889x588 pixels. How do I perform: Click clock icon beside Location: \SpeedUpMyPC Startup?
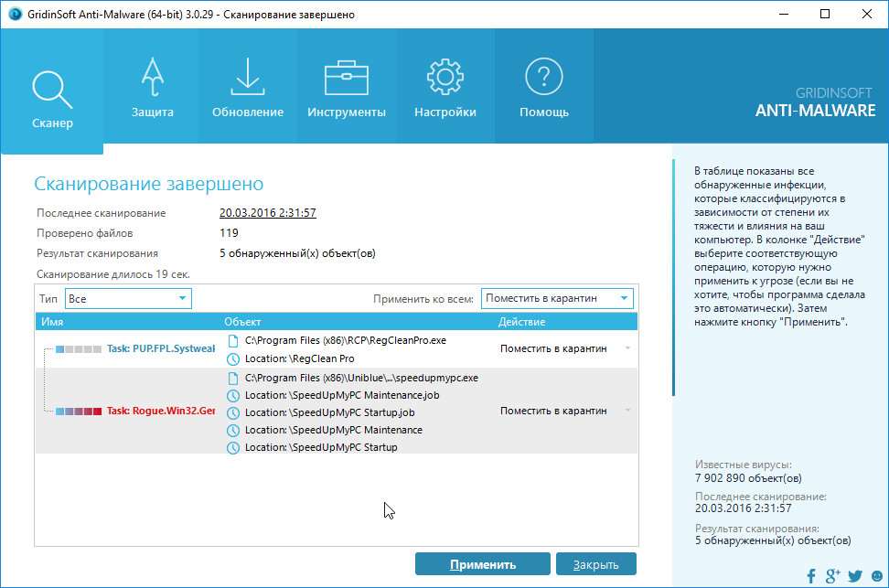[x=232, y=448]
